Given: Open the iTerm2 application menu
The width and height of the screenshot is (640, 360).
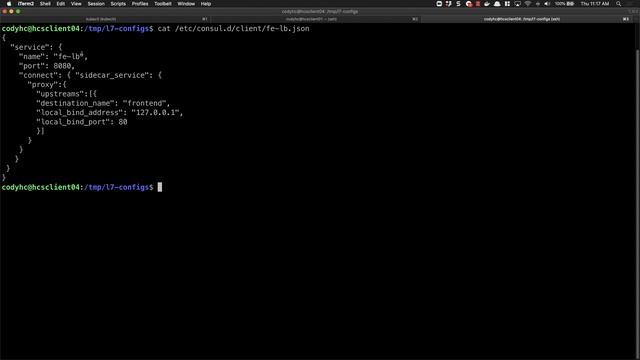Looking at the screenshot, I should pos(26,4).
